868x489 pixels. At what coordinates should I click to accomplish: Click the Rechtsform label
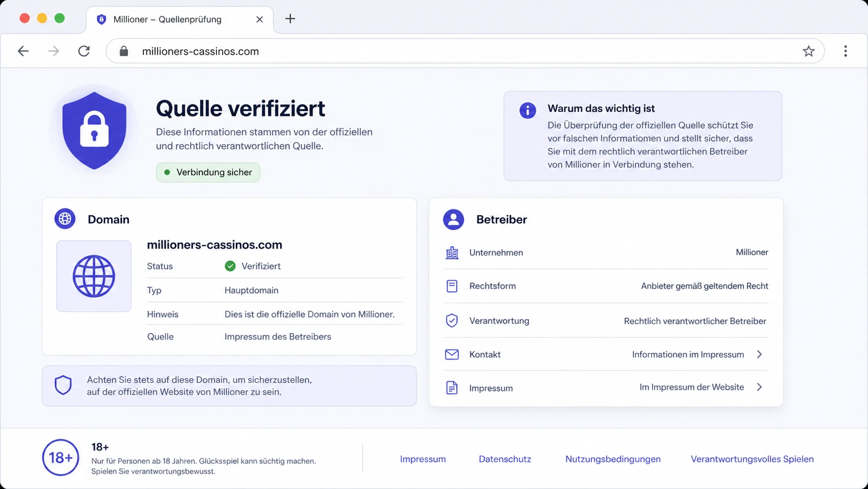click(x=492, y=286)
